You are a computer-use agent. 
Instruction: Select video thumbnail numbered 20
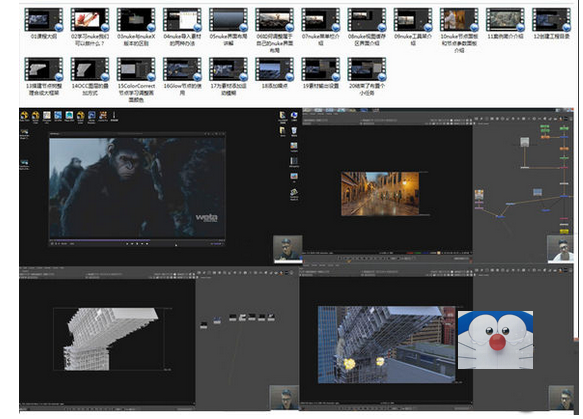coord(367,69)
